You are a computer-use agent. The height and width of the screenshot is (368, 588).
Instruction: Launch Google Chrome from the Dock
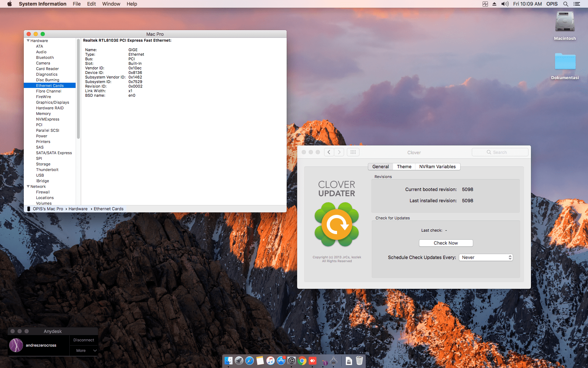point(302,361)
